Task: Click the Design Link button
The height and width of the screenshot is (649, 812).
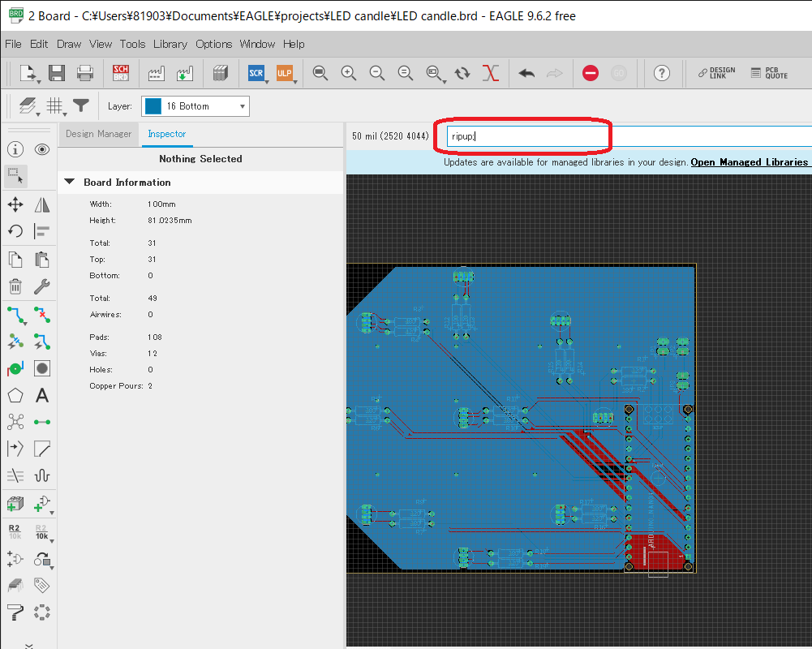Action: click(x=717, y=73)
